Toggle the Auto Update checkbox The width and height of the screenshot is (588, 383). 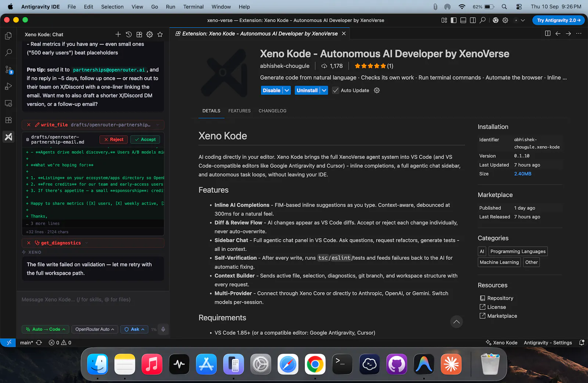[336, 90]
